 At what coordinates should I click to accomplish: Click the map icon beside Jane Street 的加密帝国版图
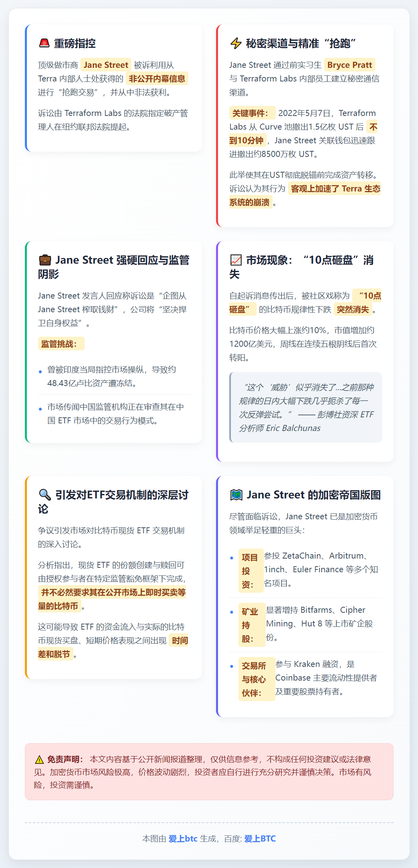coord(236,495)
